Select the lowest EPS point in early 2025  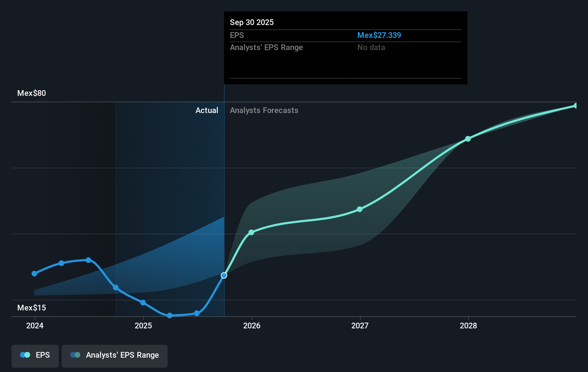pyautogui.click(x=170, y=315)
